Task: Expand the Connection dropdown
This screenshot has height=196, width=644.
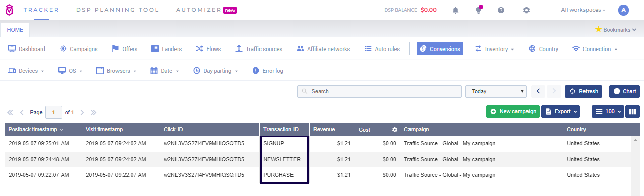Action: [x=595, y=49]
